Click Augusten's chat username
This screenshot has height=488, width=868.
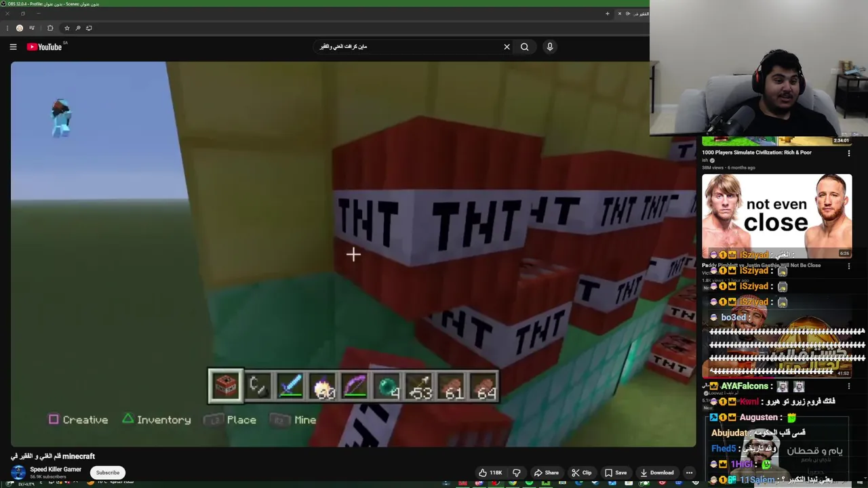759,418
